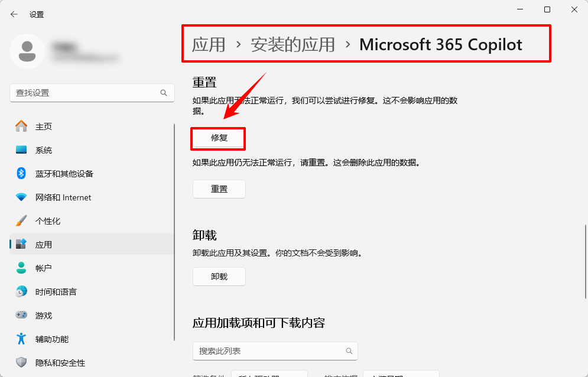Navigate to 安装的应用 in the breadcrumb
Screen dimensions: 588x377
pyautogui.click(x=293, y=45)
